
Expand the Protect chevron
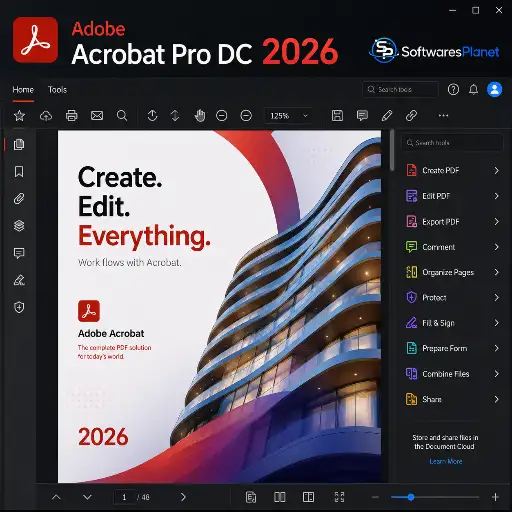(496, 297)
